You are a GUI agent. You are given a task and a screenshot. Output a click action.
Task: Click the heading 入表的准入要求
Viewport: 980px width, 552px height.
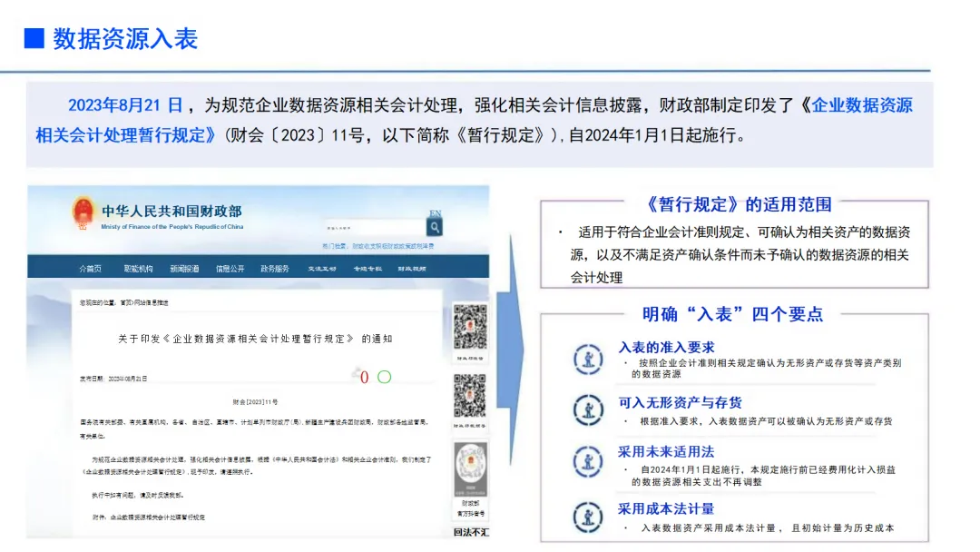[x=666, y=347]
